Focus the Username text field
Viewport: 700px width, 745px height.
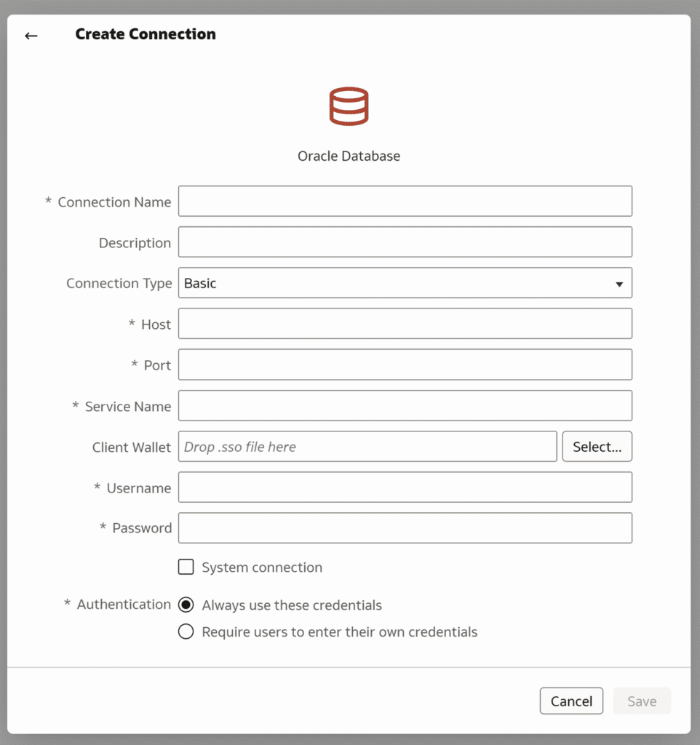coord(405,487)
